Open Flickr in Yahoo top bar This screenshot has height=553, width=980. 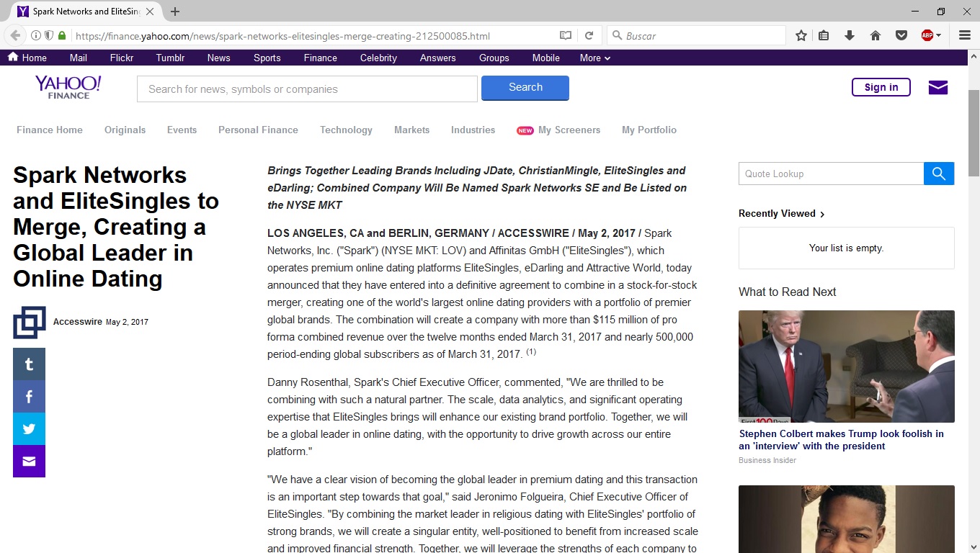[122, 58]
